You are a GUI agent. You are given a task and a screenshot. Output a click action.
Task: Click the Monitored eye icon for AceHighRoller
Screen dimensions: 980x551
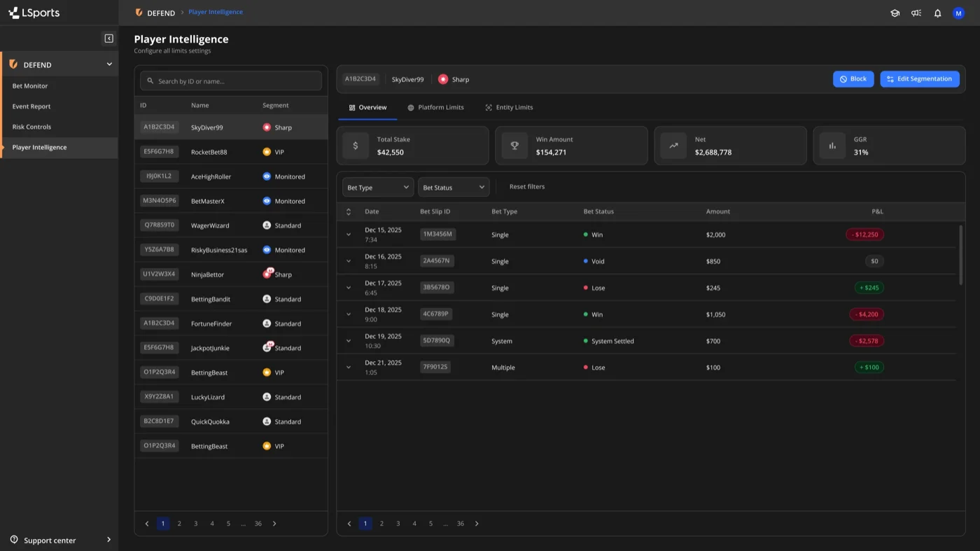(x=267, y=176)
